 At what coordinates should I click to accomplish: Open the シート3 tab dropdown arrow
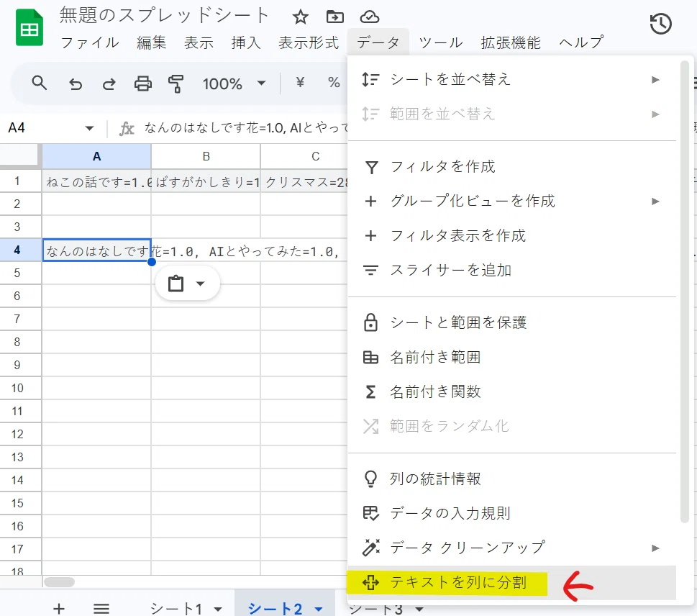[x=419, y=608]
